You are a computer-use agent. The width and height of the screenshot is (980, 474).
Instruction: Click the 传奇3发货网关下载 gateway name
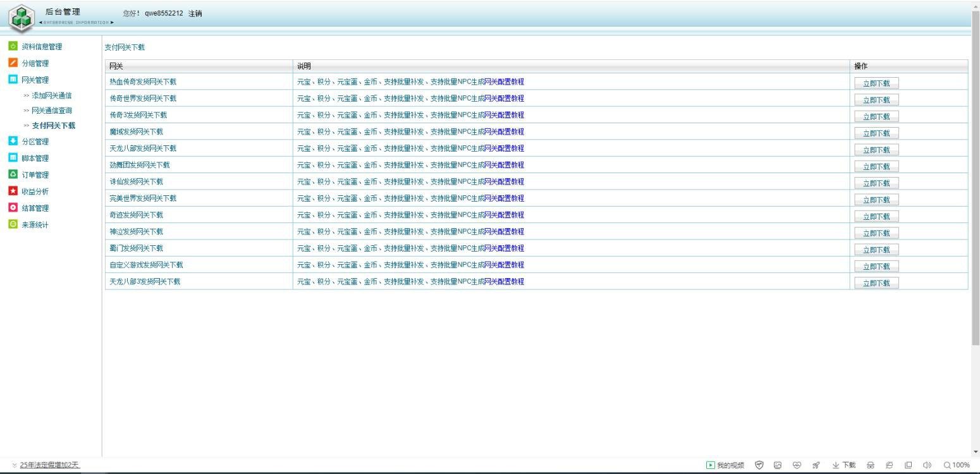click(x=138, y=115)
